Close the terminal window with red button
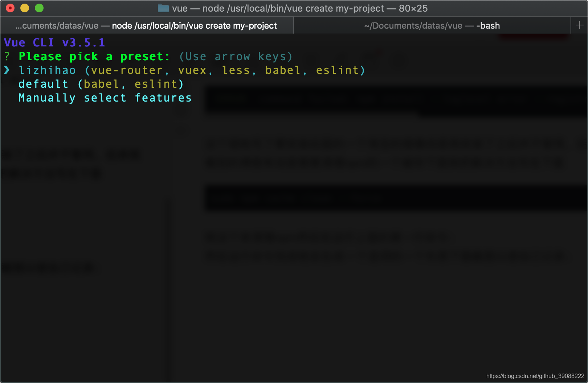Image resolution: width=588 pixels, height=383 pixels. (x=10, y=8)
